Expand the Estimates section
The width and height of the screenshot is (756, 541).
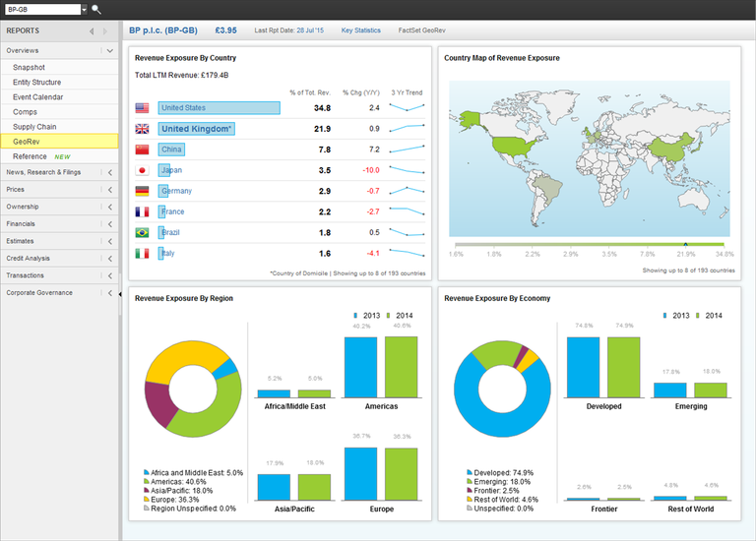(110, 241)
